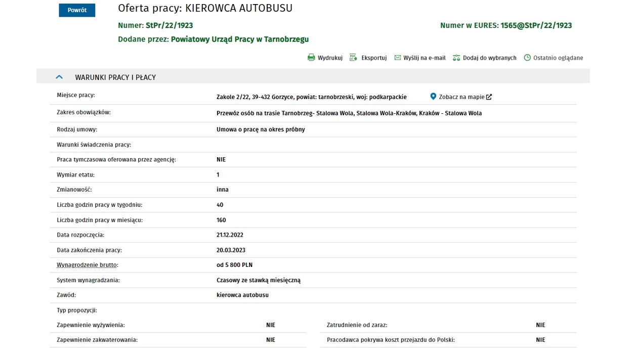Click NIE value for Zatrudnienie od zaraz

point(540,325)
